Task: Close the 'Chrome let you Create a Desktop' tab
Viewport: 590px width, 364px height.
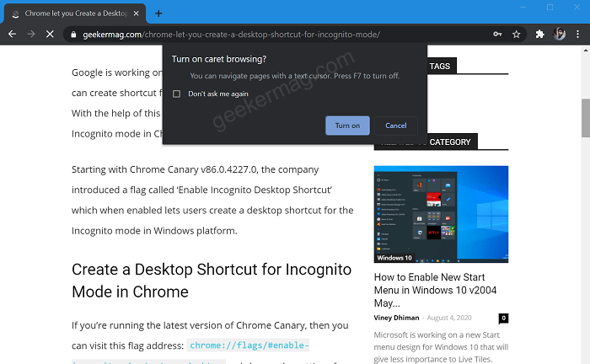Action: pos(137,13)
